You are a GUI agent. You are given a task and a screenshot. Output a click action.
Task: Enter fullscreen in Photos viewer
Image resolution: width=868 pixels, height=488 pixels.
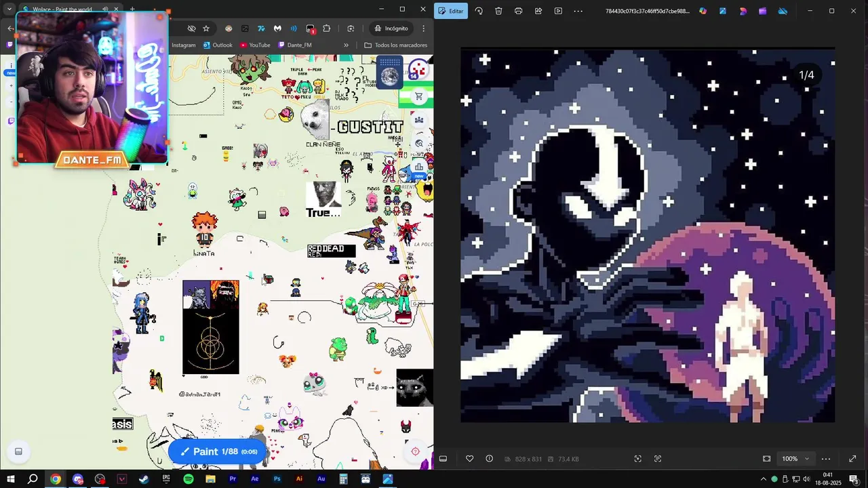(852, 459)
